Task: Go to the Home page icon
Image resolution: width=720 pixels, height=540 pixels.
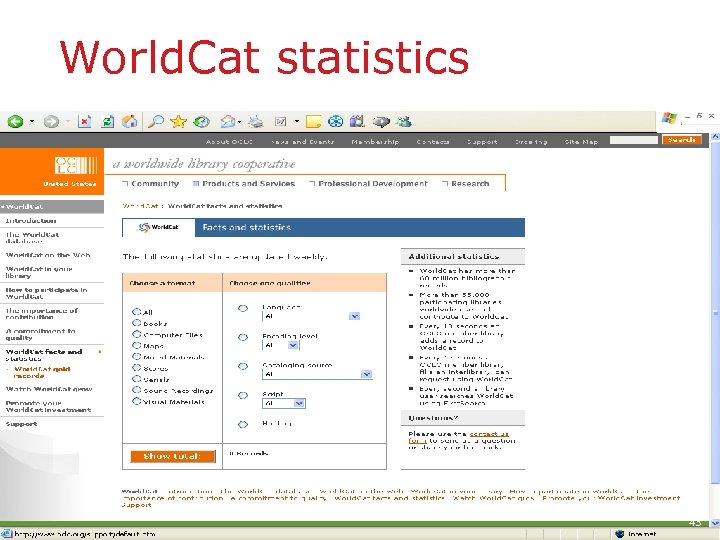Action: pyautogui.click(x=130, y=122)
